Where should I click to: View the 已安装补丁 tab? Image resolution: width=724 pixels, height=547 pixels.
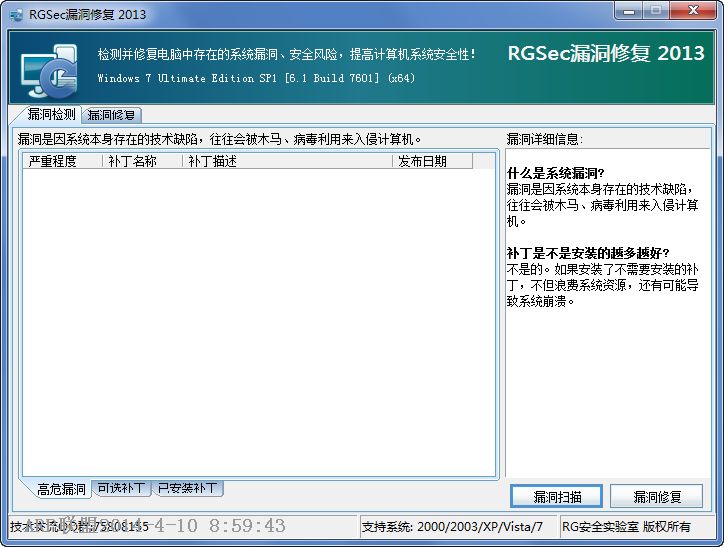coord(187,488)
